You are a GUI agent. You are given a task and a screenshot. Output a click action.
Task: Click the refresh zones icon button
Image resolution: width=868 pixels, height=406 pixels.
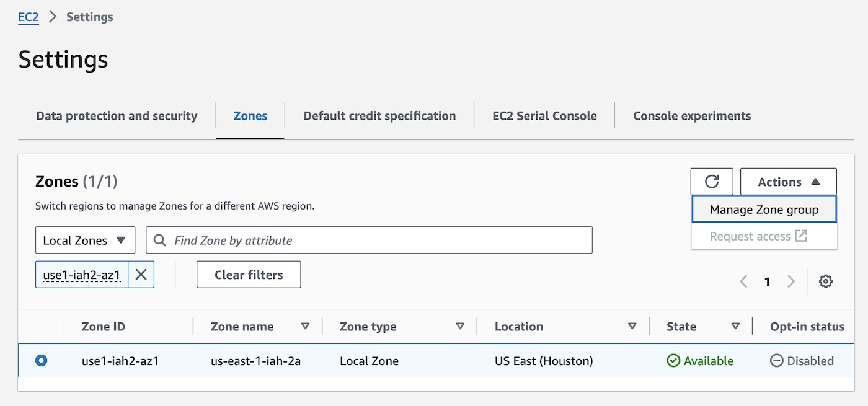point(712,182)
